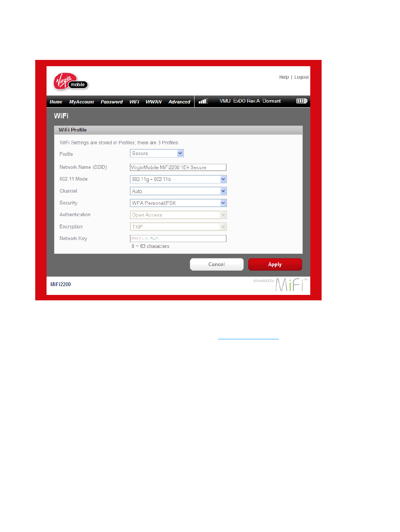Check the signal strength bars icon

pos(203,101)
